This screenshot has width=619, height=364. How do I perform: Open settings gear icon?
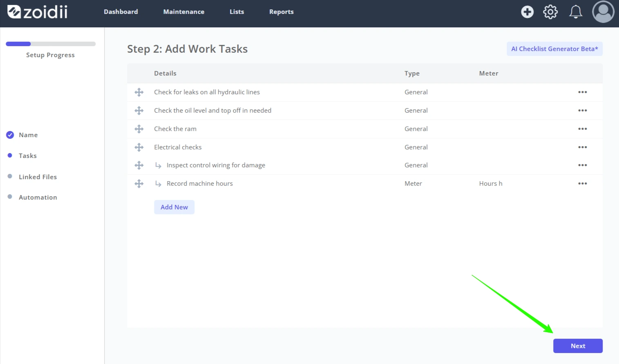550,12
